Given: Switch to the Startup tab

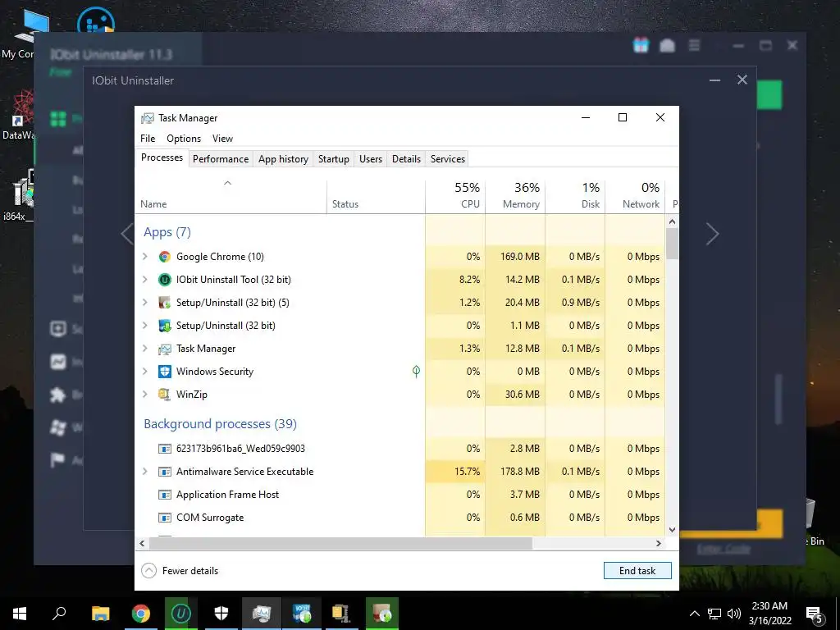Looking at the screenshot, I should [x=333, y=159].
